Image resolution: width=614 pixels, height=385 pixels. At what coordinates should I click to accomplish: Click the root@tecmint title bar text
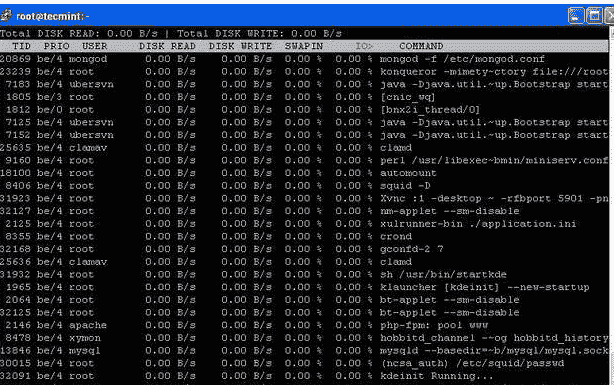52,16
